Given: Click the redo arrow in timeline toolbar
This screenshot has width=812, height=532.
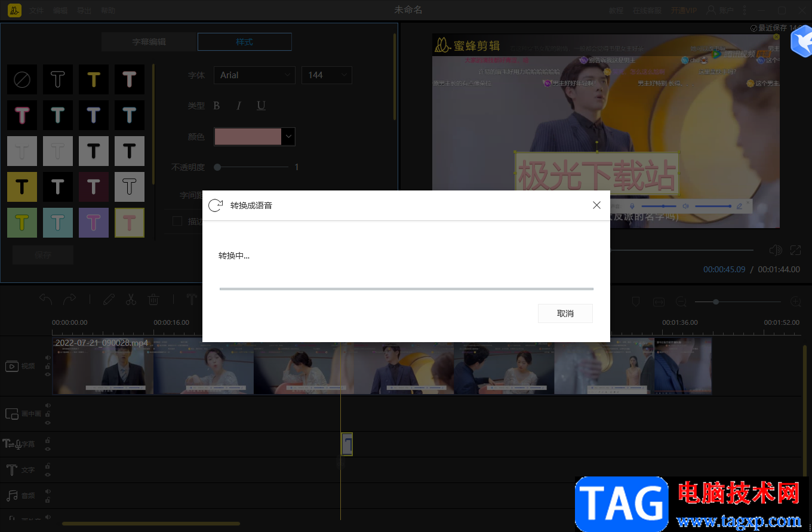Looking at the screenshot, I should pyautogui.click(x=70, y=299).
